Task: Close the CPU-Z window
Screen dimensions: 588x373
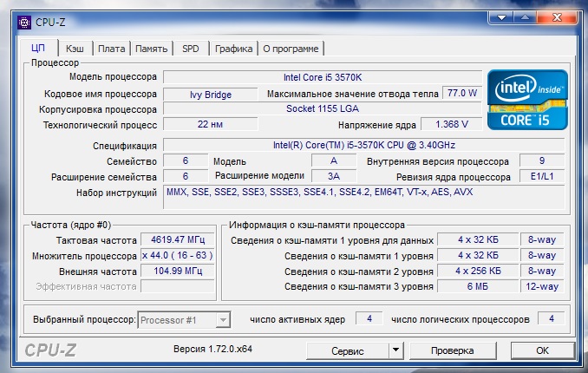Action: click(557, 17)
